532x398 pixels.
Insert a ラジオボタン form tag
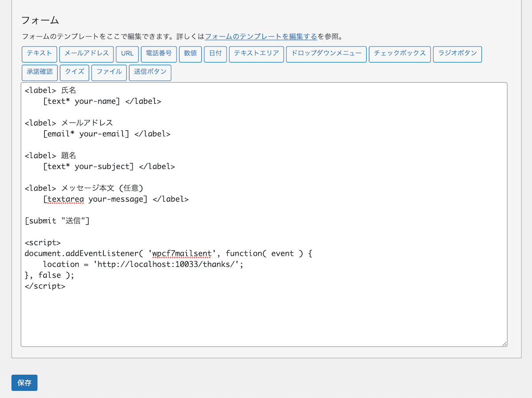[x=457, y=54]
